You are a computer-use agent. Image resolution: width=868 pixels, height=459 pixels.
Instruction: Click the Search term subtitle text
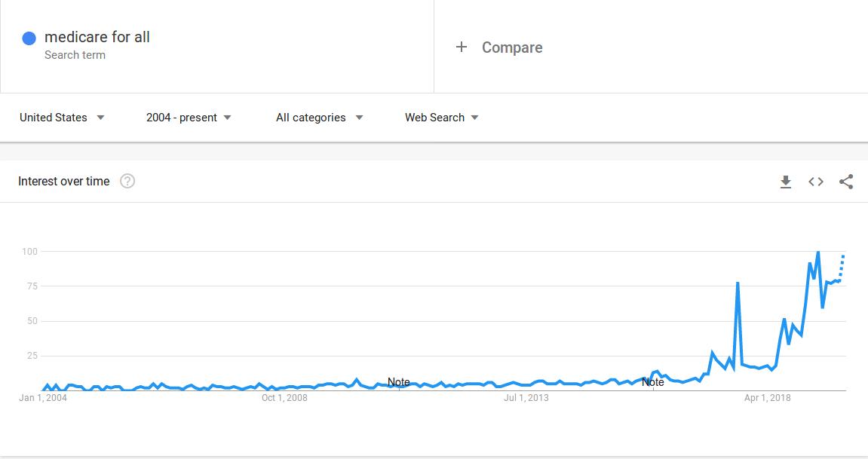tap(75, 55)
